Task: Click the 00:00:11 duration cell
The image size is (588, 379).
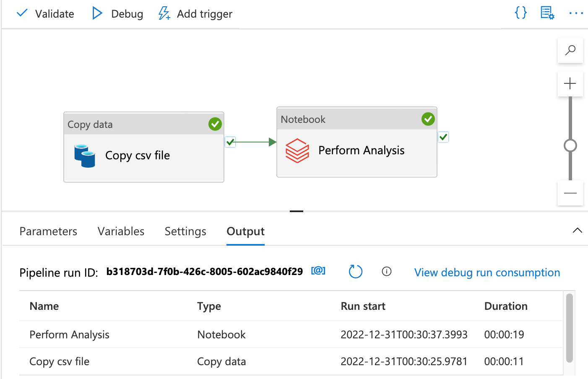Action: coord(504,361)
